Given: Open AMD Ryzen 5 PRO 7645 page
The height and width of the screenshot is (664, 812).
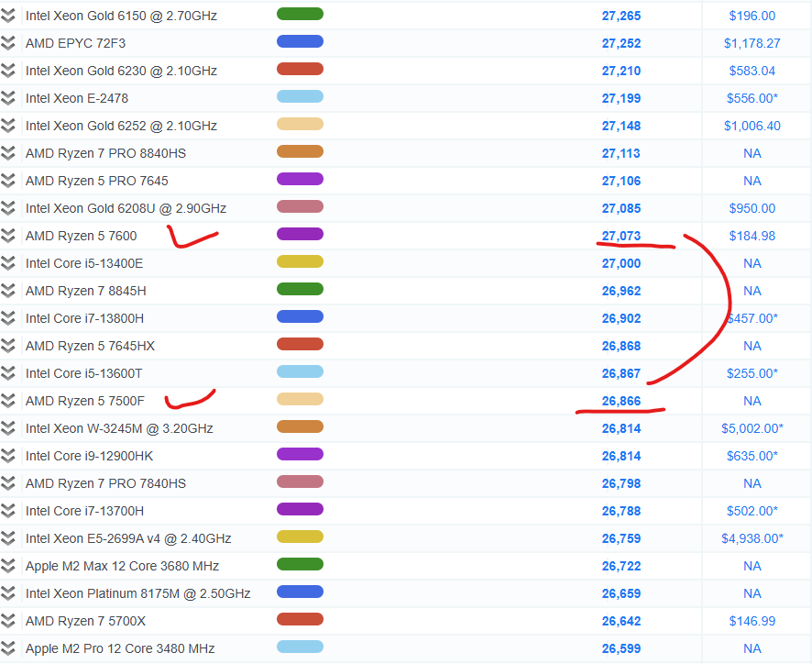Looking at the screenshot, I should (97, 181).
